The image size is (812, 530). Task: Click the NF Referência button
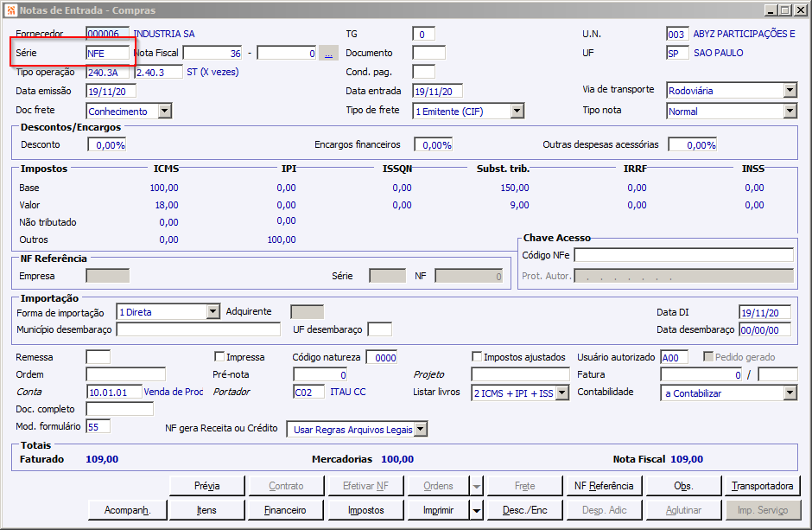click(x=604, y=486)
